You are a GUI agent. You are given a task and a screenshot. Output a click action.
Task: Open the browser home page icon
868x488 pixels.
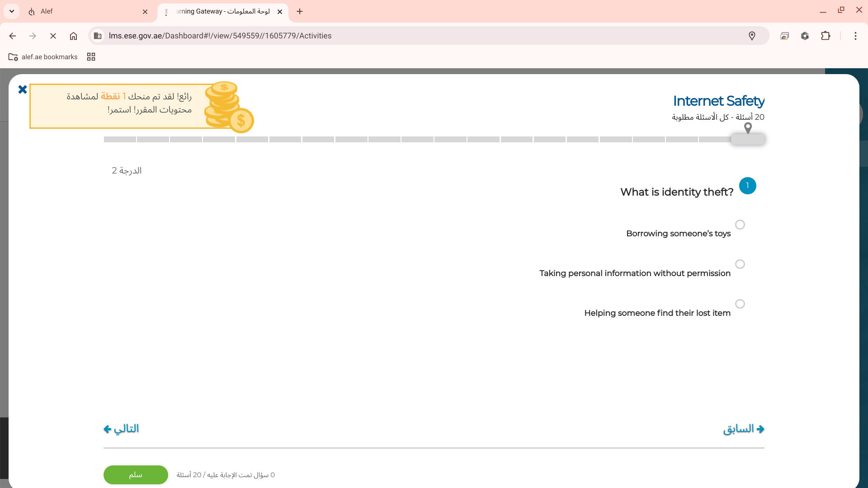[73, 36]
